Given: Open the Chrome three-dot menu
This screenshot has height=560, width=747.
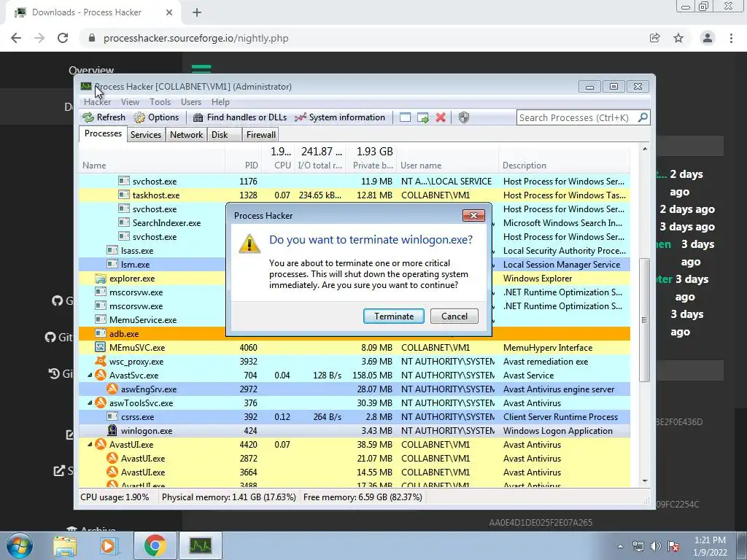Looking at the screenshot, I should tap(731, 38).
